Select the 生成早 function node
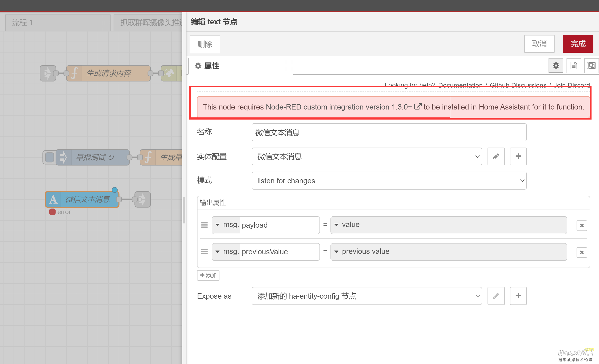Viewport: 599px width, 364px height. [161, 157]
